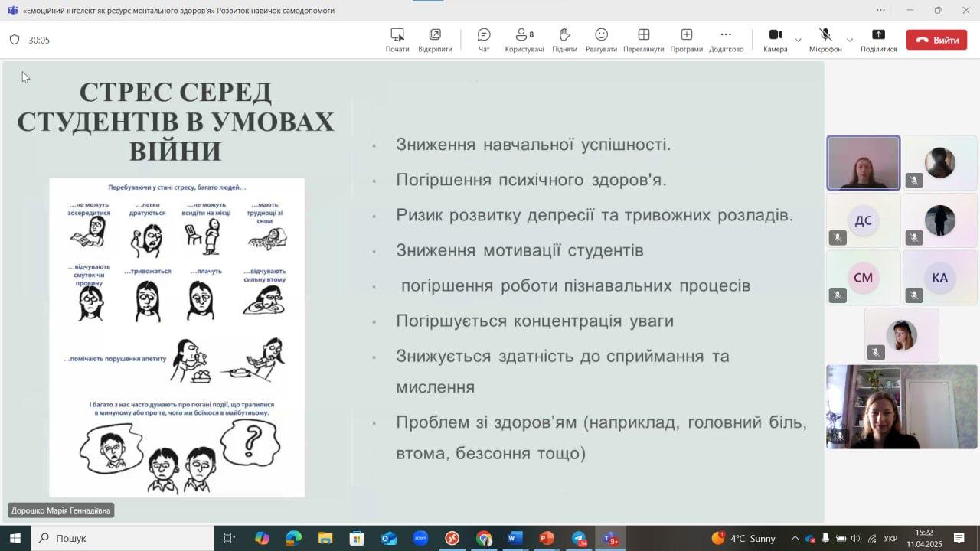Toggle the camera on or off
This screenshot has height=551, width=980.
point(775,40)
